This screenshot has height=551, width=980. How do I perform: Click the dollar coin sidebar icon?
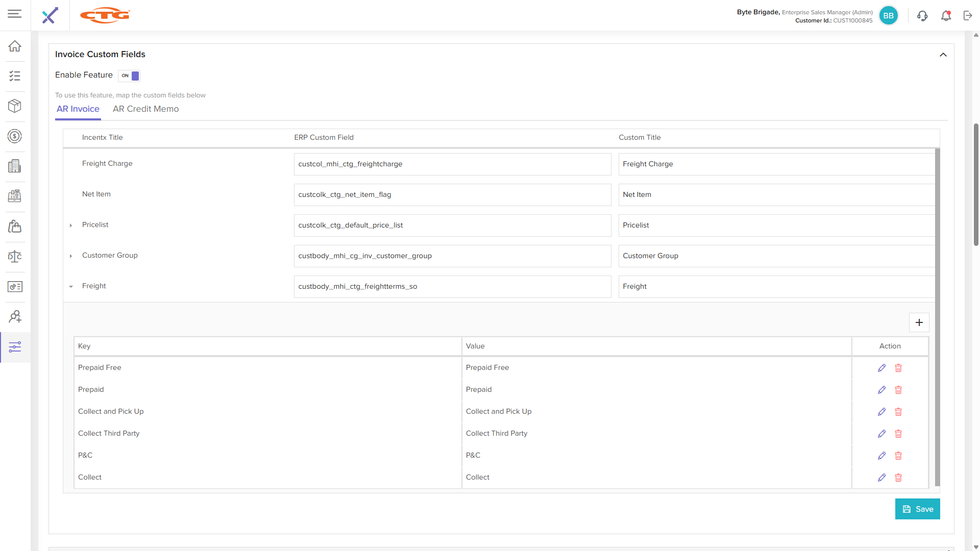coord(15,136)
